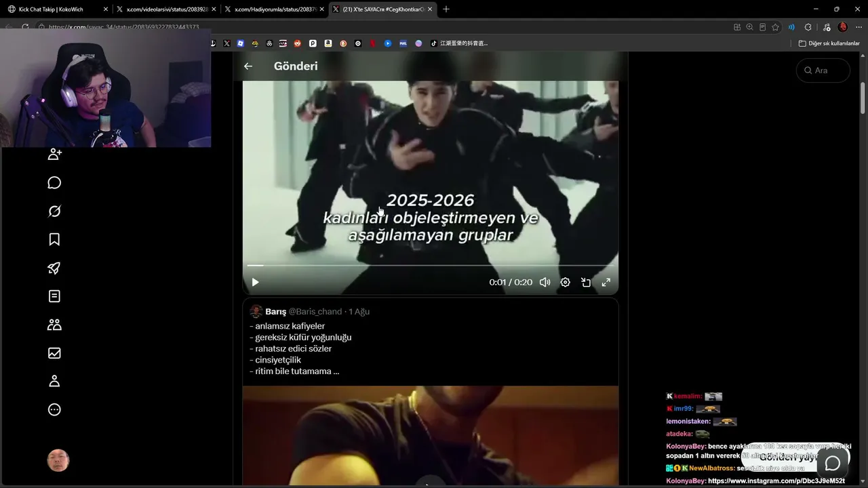
Task: Close the Kick Chat Takip tab
Action: click(x=106, y=9)
